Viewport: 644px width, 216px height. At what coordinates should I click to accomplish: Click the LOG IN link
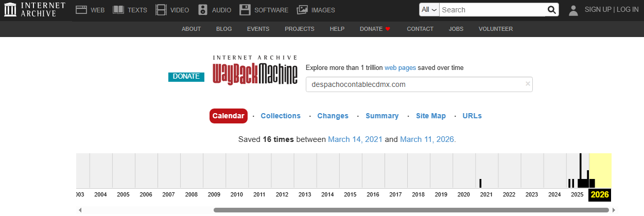click(628, 10)
